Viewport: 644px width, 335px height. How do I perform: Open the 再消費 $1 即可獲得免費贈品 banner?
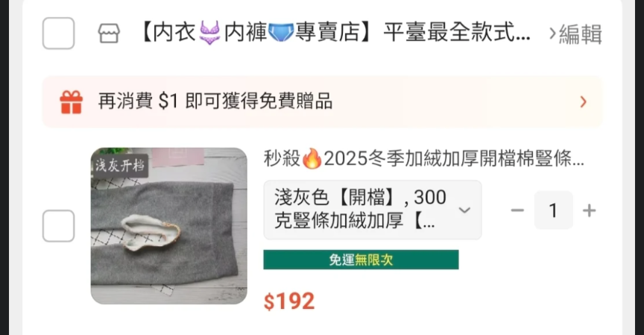[323, 101]
